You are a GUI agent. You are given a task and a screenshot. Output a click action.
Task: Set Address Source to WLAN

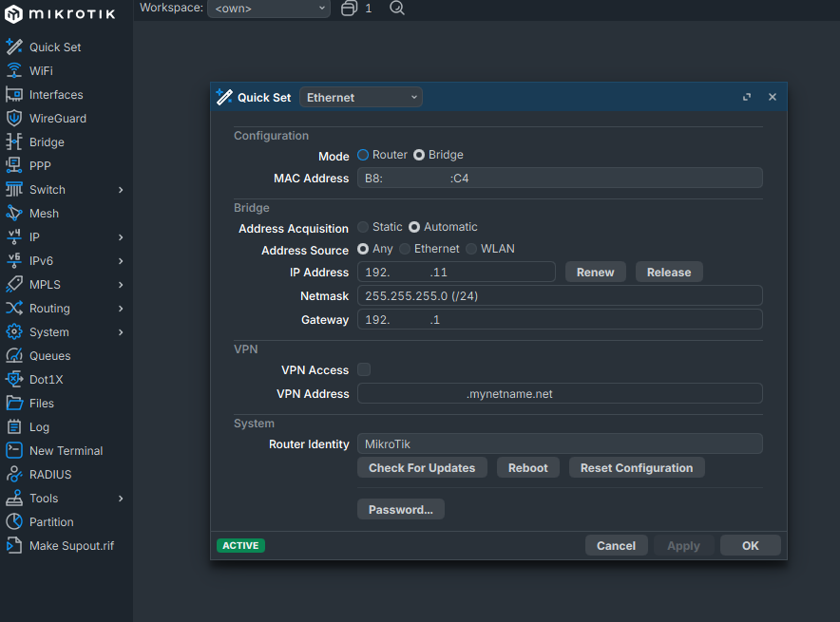point(471,249)
